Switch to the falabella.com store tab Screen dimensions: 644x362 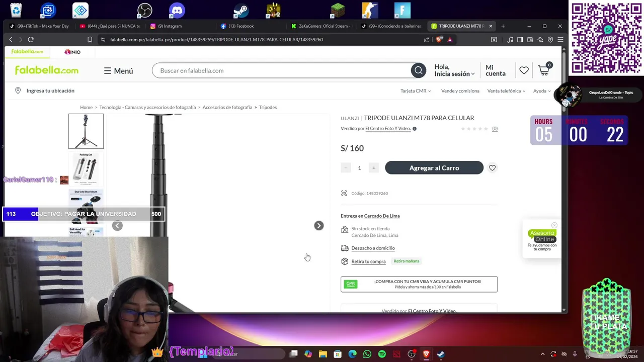click(27, 52)
